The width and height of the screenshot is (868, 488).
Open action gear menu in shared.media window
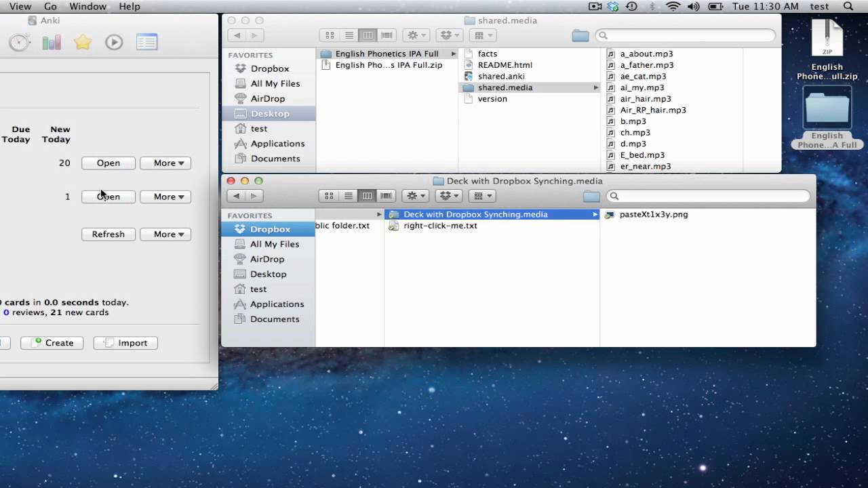coord(416,35)
